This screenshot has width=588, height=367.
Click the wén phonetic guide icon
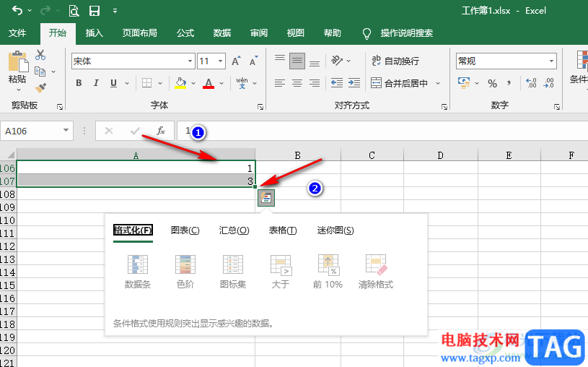tap(242, 83)
